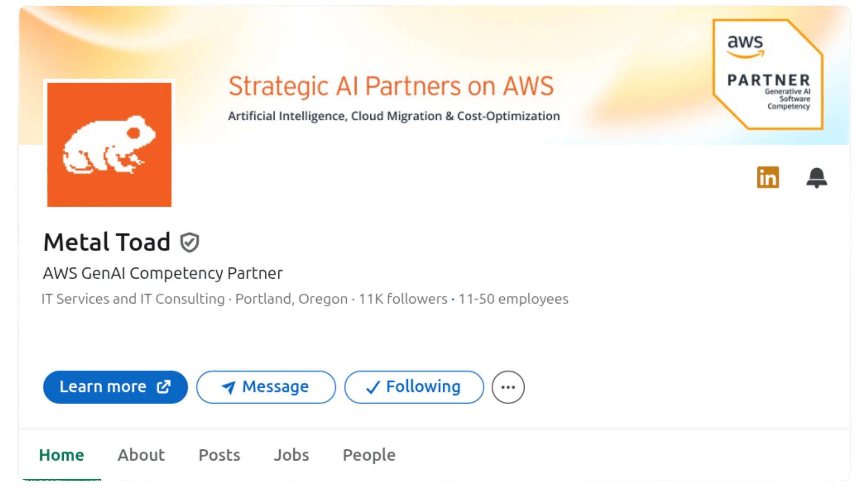
Task: Toggle the notification bell icon
Action: pos(816,178)
